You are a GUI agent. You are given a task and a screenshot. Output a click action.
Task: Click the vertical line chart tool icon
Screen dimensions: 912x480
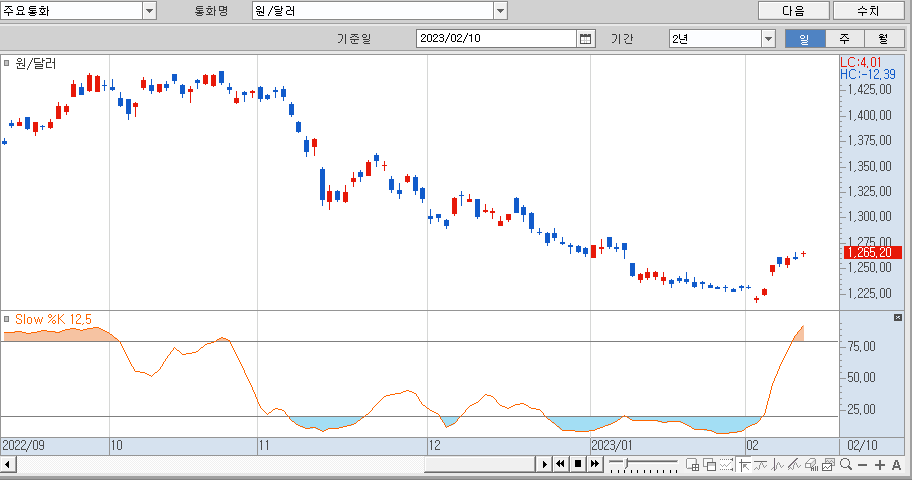tap(777, 464)
